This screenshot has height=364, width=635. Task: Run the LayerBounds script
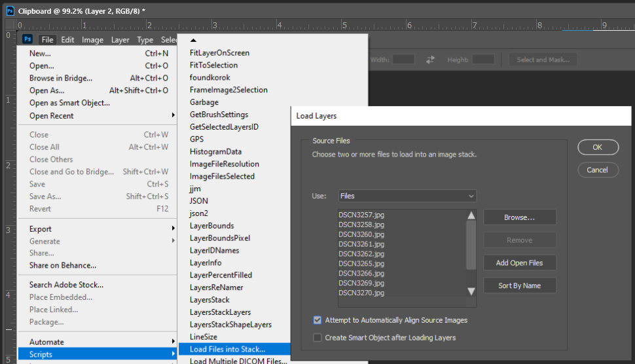212,225
